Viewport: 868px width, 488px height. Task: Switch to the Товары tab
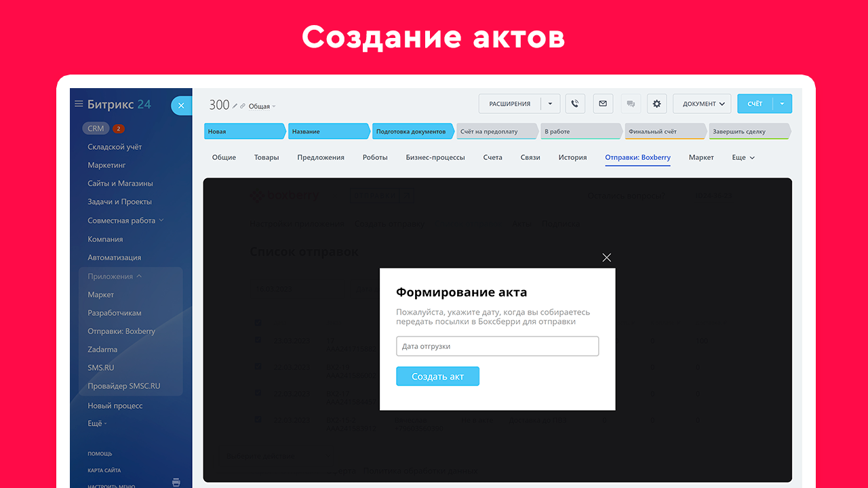click(267, 157)
